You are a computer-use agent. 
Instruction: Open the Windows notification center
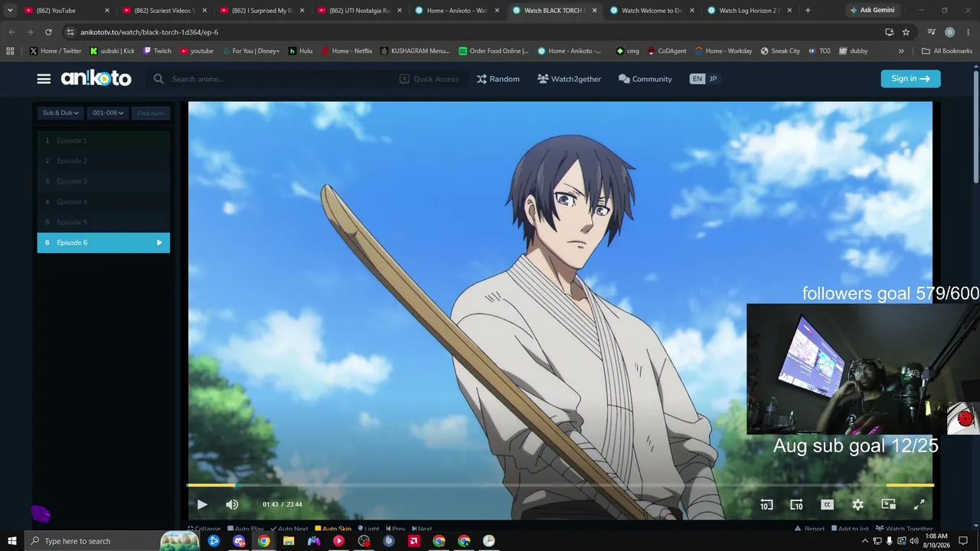point(963,541)
